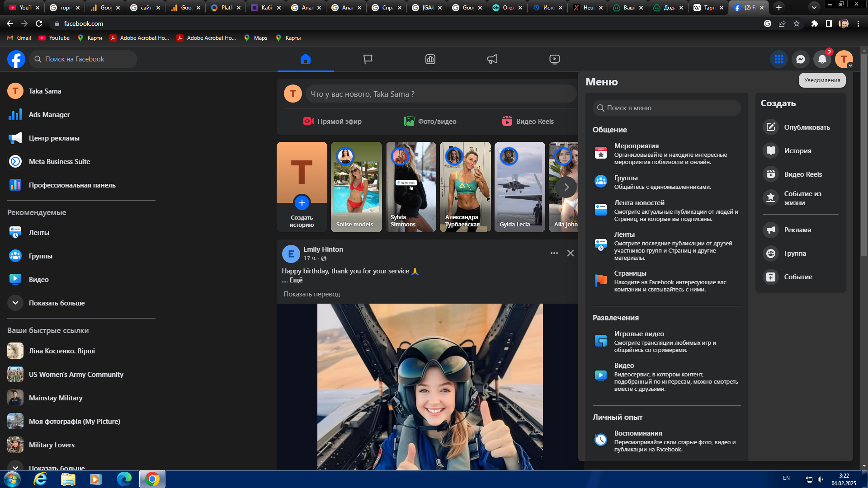Start Прямой эфир live video

coord(332,122)
